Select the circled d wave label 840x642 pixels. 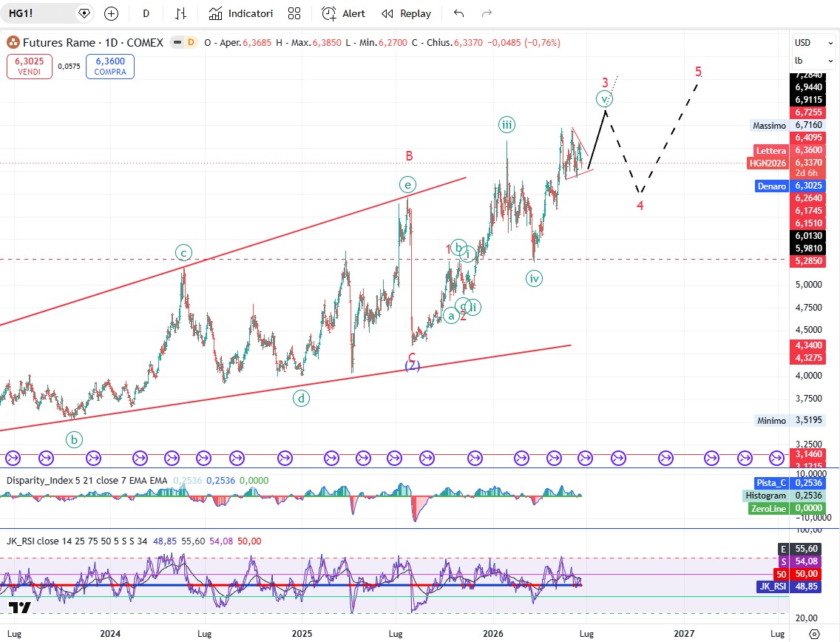tap(301, 398)
